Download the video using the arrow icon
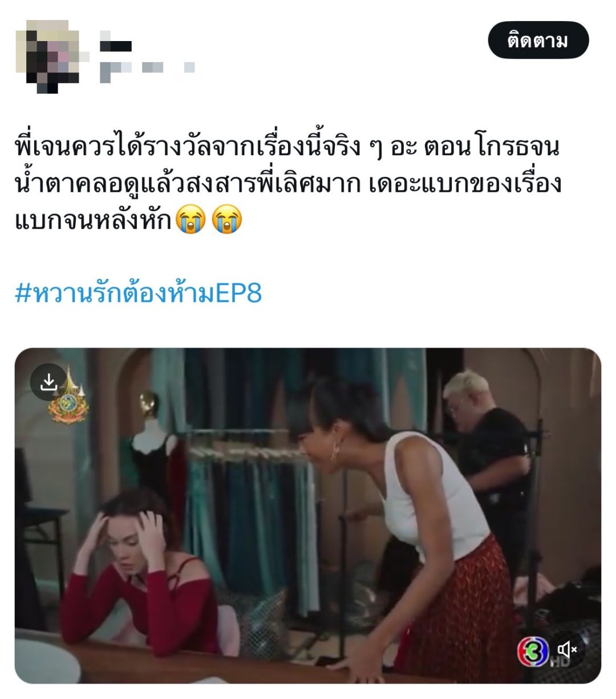Image resolution: width=616 pixels, height=699 pixels. click(49, 382)
